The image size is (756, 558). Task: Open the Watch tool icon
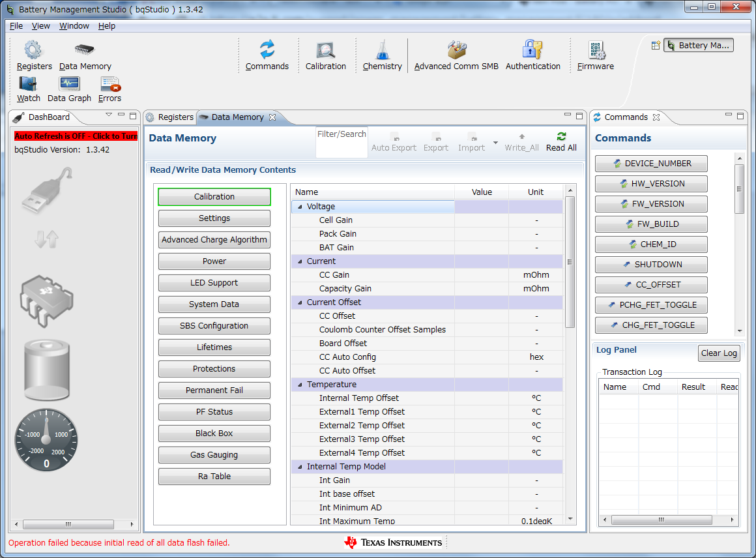coord(28,84)
